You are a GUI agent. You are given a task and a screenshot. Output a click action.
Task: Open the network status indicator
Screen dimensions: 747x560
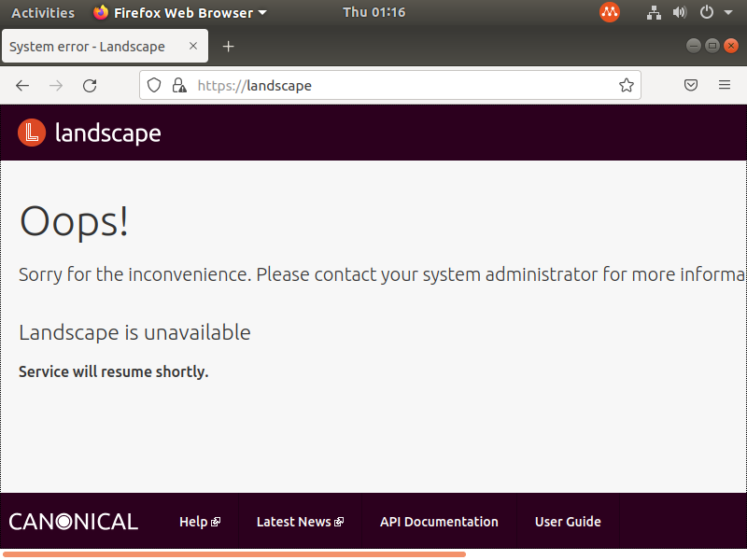[654, 12]
